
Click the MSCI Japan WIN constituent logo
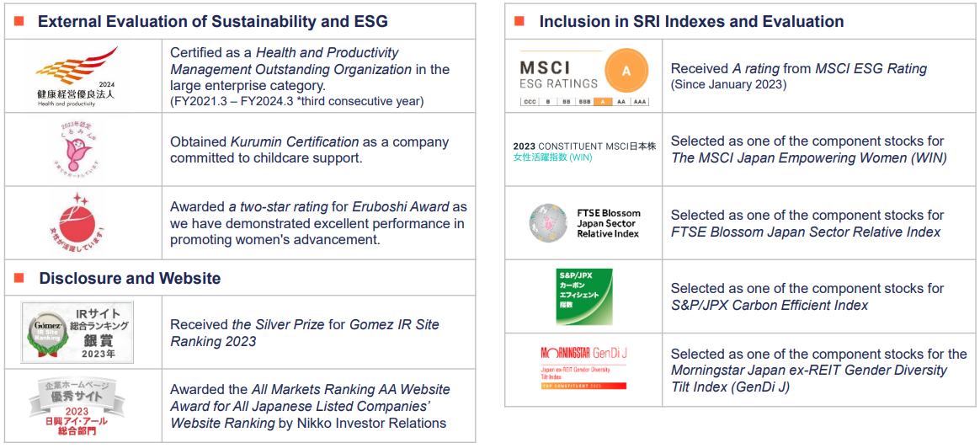pos(584,151)
